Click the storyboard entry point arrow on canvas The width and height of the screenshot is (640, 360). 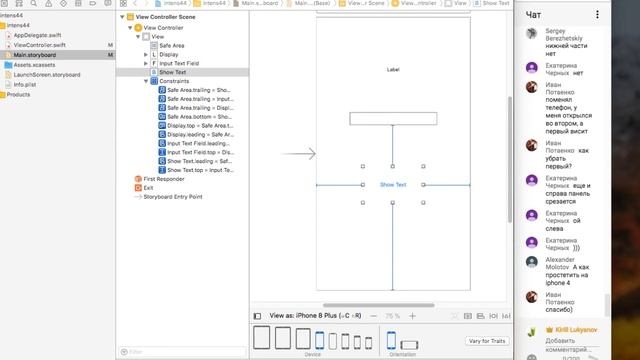pyautogui.click(x=298, y=154)
